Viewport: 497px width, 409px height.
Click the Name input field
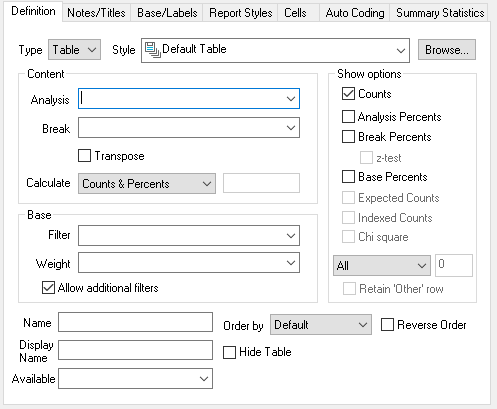pyautogui.click(x=135, y=322)
